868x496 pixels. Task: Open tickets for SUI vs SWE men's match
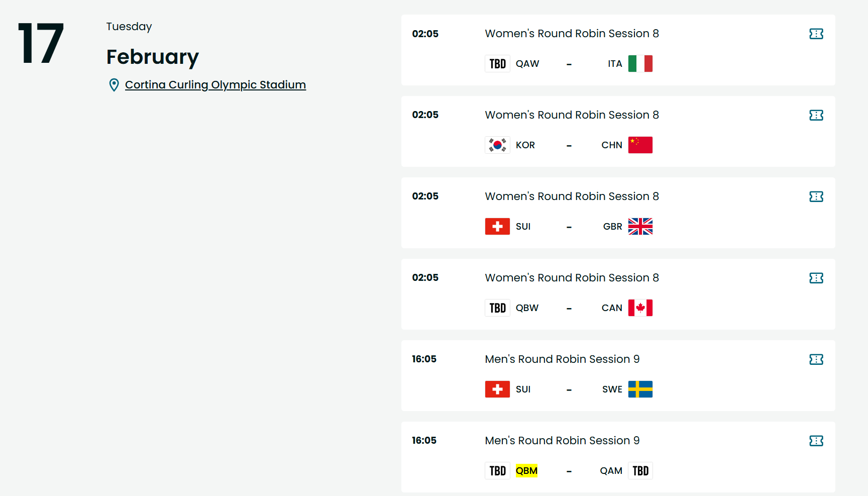click(x=816, y=359)
